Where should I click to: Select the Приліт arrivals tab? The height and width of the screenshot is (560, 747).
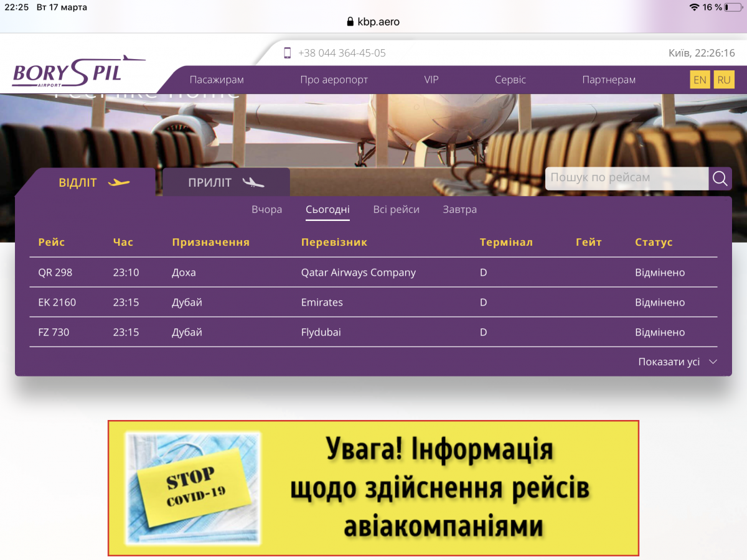(226, 182)
